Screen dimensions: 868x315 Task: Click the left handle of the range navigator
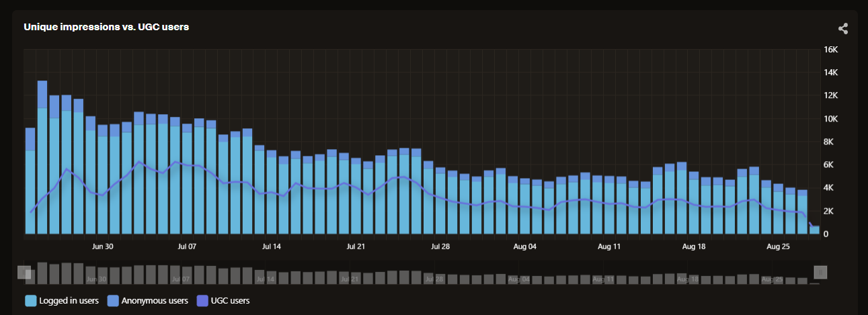point(24,272)
